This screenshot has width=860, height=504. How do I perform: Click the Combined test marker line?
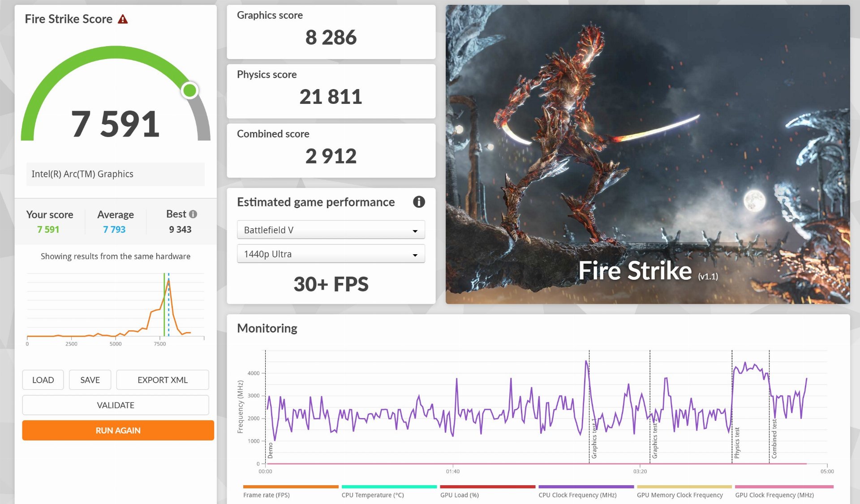(x=770, y=406)
